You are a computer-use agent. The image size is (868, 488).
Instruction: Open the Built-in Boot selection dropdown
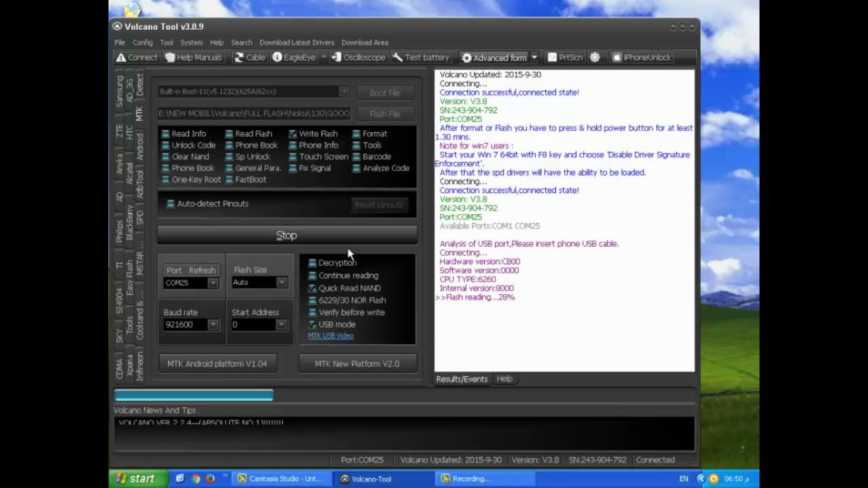pyautogui.click(x=344, y=91)
